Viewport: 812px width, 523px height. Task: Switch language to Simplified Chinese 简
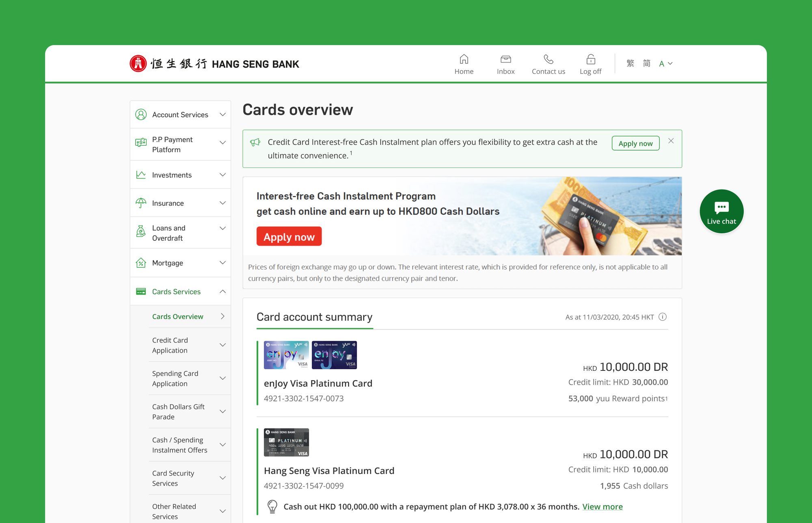click(647, 63)
